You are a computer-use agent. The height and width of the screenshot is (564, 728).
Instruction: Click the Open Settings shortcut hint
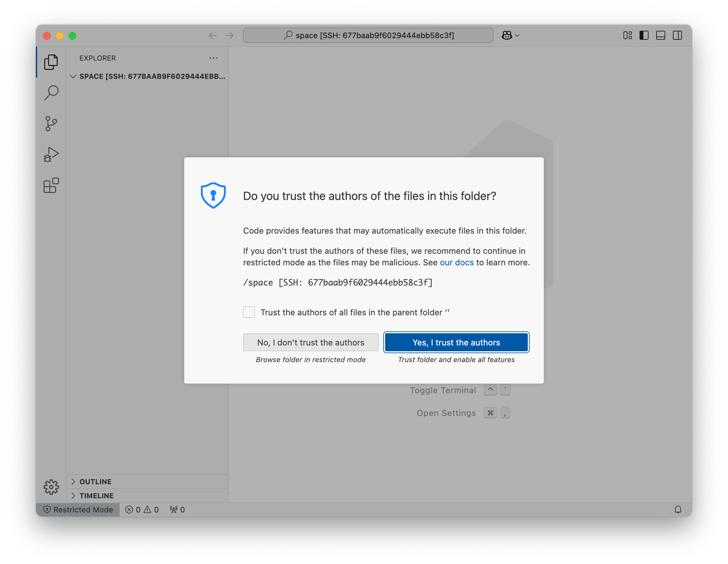[x=463, y=413]
